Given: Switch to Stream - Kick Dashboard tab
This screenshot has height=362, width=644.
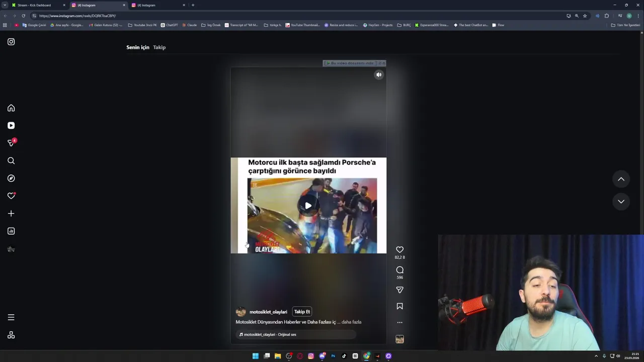Looking at the screenshot, I should [39, 5].
